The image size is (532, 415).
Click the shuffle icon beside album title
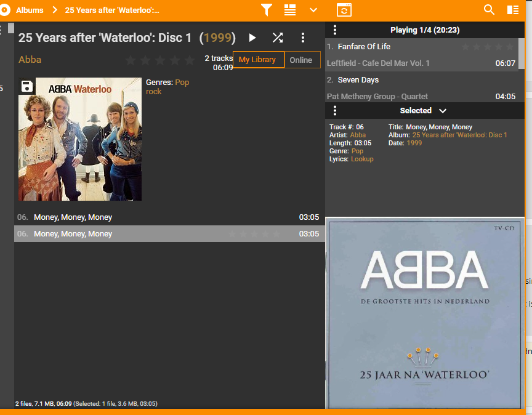click(x=278, y=38)
